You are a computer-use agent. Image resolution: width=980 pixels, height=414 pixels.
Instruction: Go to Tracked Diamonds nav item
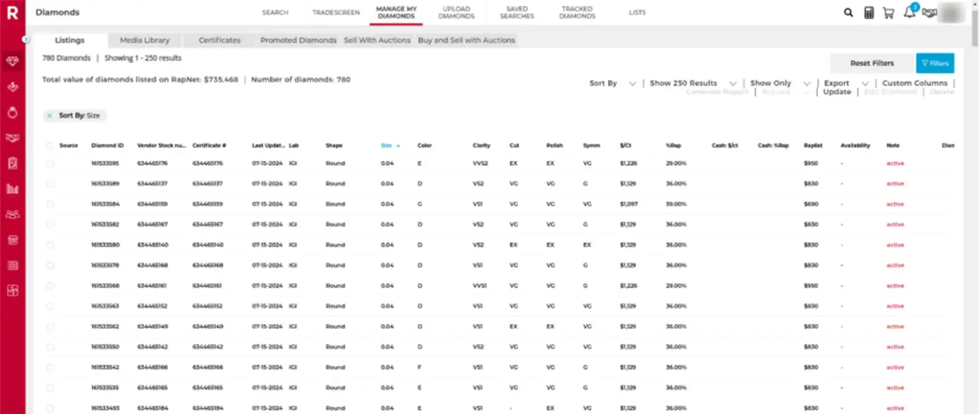click(577, 12)
